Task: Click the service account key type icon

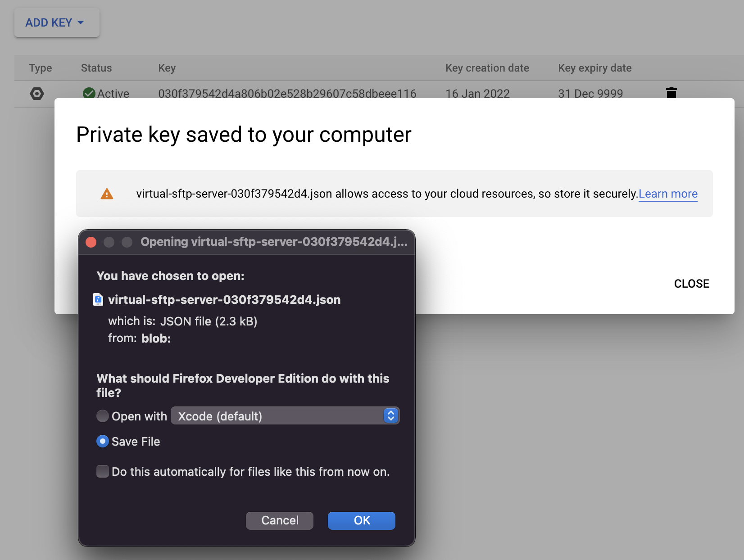Action: [x=37, y=94]
